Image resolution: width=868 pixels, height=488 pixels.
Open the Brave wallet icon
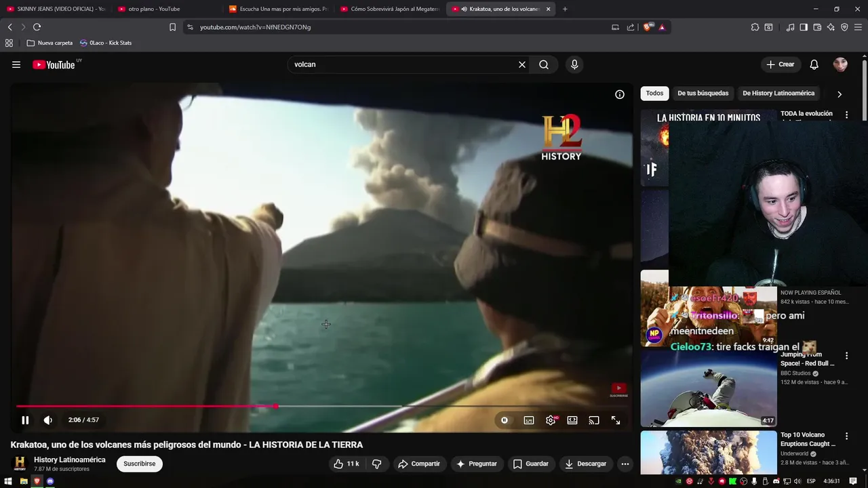pyautogui.click(x=817, y=27)
